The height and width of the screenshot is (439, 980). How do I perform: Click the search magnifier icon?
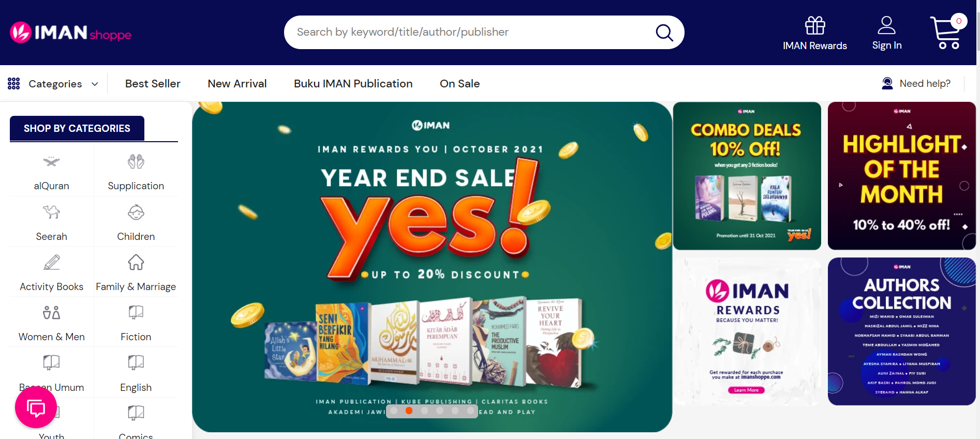664,33
